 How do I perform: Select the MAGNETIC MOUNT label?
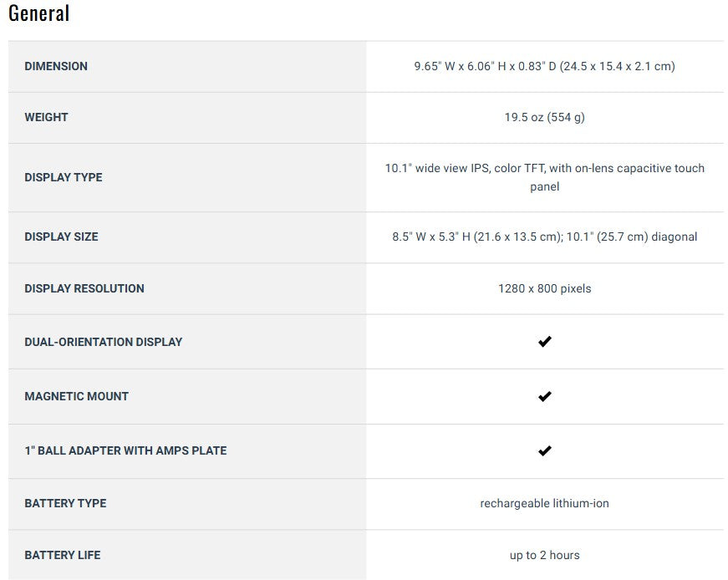point(76,396)
